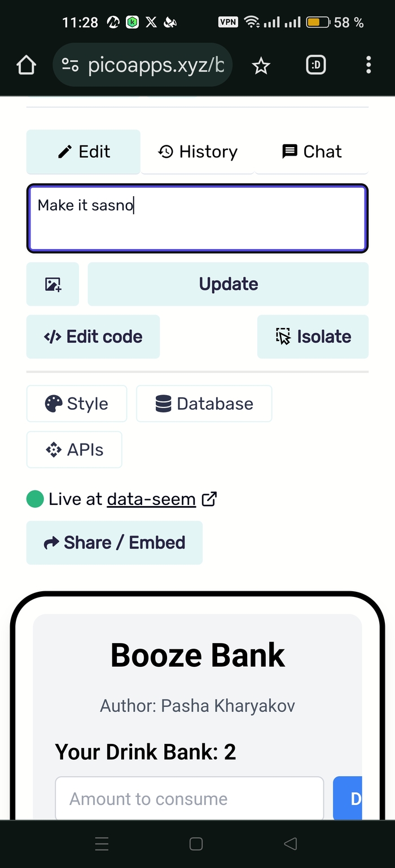The width and height of the screenshot is (395, 868).
Task: Switch to the History tab
Action: coord(197,152)
